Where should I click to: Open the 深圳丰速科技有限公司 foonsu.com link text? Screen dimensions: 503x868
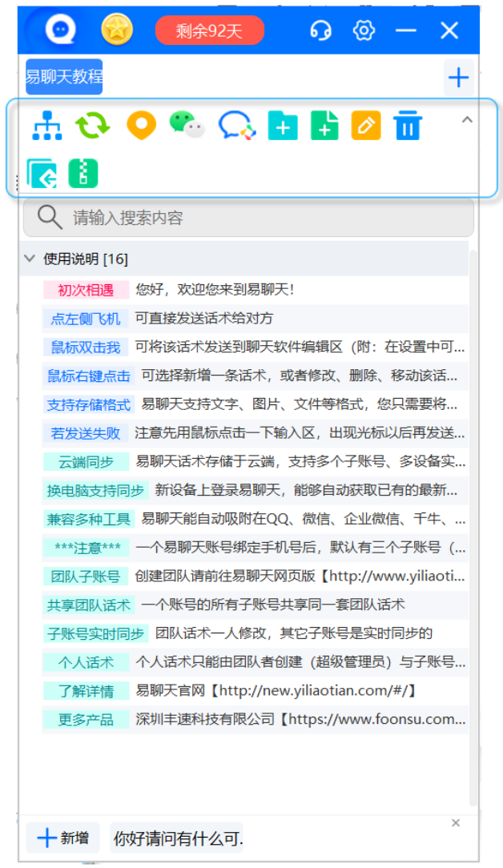300,720
